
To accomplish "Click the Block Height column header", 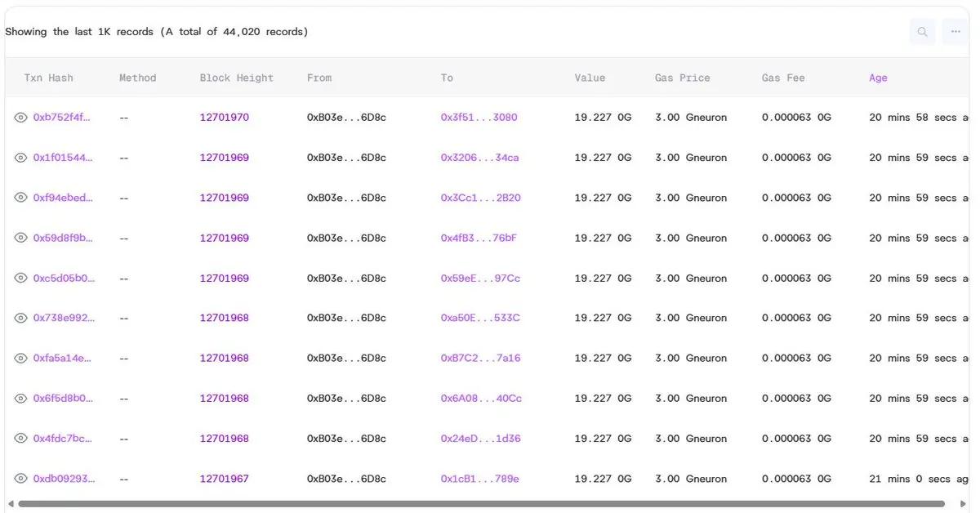I will 237,78.
